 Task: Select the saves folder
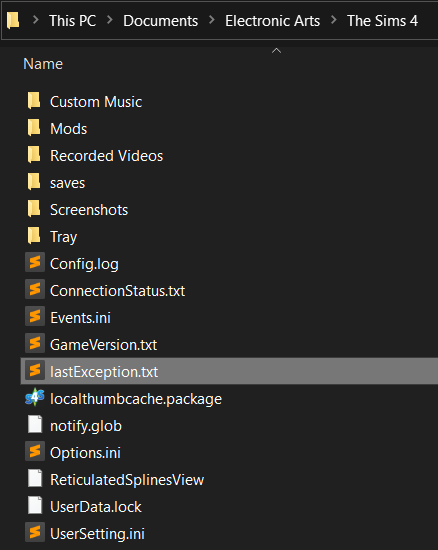point(67,183)
